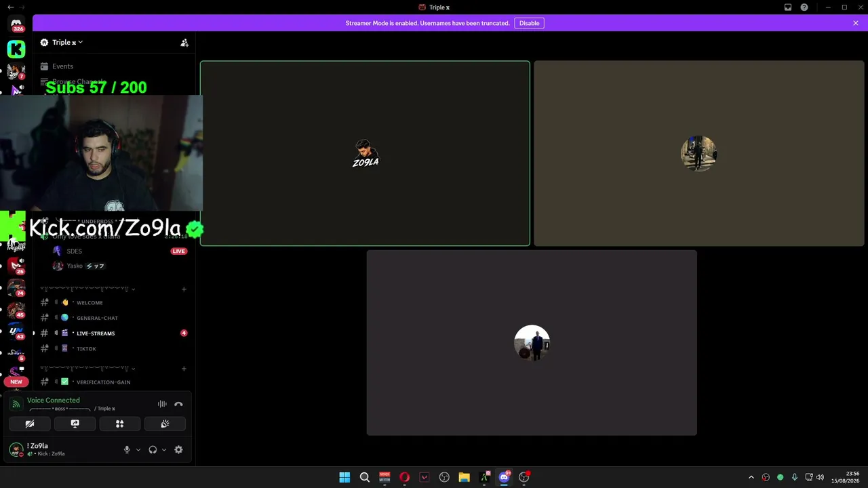
Task: Share your screen
Action: coord(75,424)
